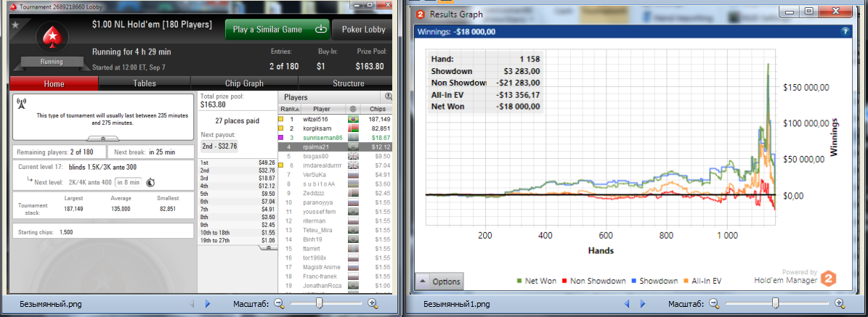Click Play a Similar Game button
The width and height of the screenshot is (868, 317).
[x=277, y=30]
